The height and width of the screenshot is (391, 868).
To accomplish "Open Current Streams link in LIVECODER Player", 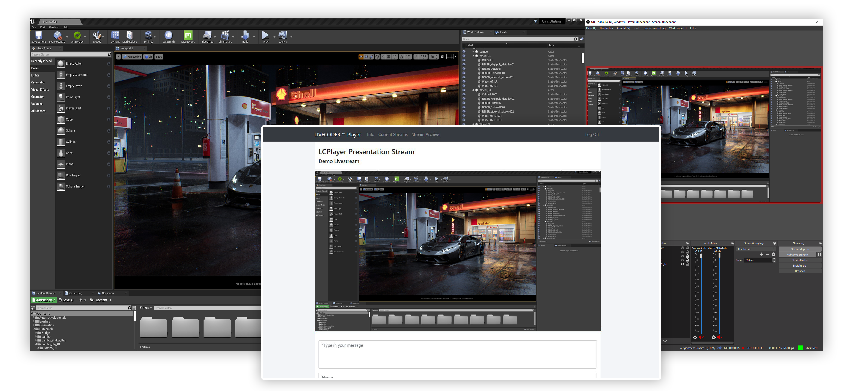I will [x=393, y=134].
